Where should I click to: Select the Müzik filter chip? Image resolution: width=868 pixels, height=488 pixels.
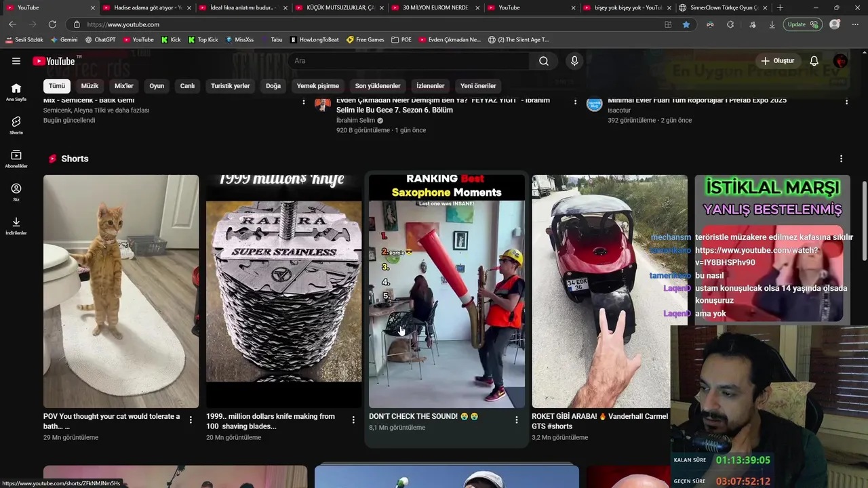(90, 86)
